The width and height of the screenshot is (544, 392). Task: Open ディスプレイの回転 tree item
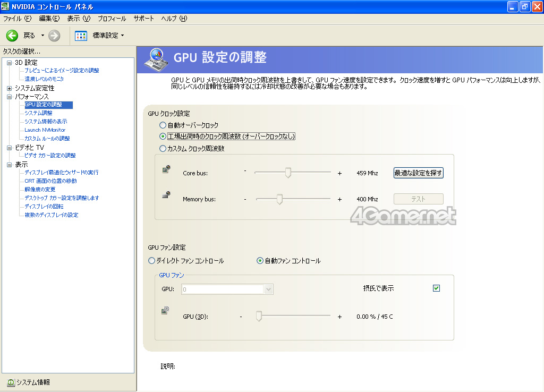[x=44, y=207]
